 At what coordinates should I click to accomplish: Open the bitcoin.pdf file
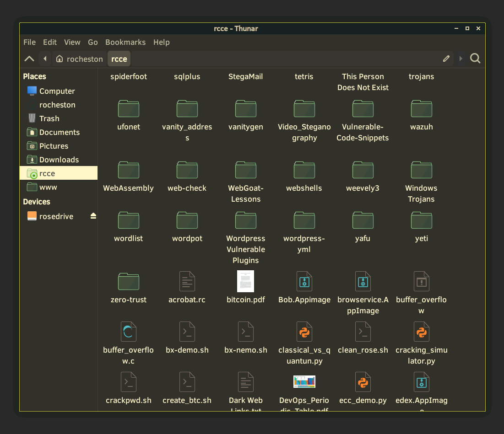point(246,281)
